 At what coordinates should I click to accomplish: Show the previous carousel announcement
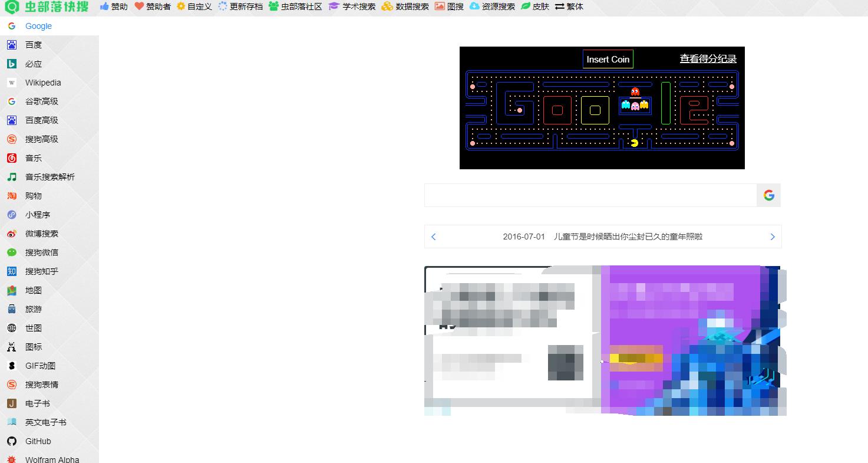click(x=434, y=237)
